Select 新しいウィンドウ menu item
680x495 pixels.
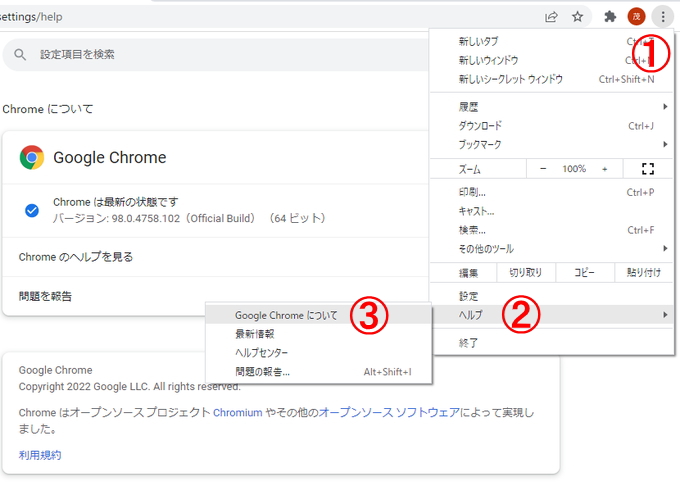[552, 60]
